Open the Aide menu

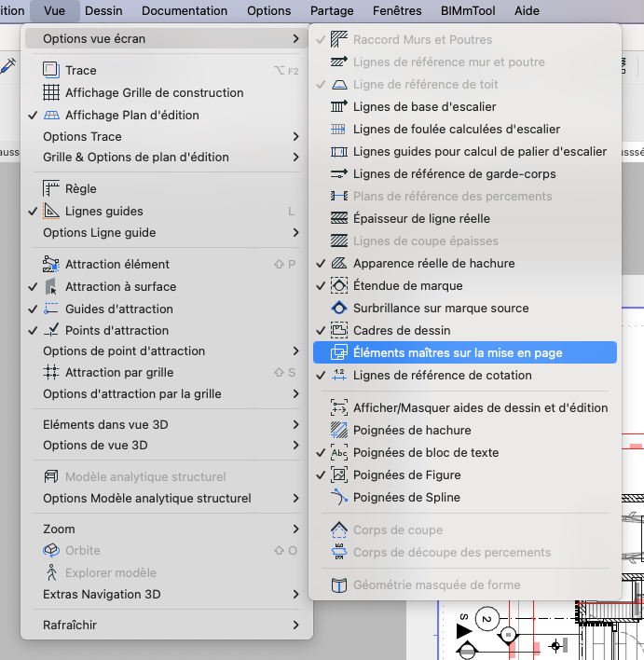point(527,10)
